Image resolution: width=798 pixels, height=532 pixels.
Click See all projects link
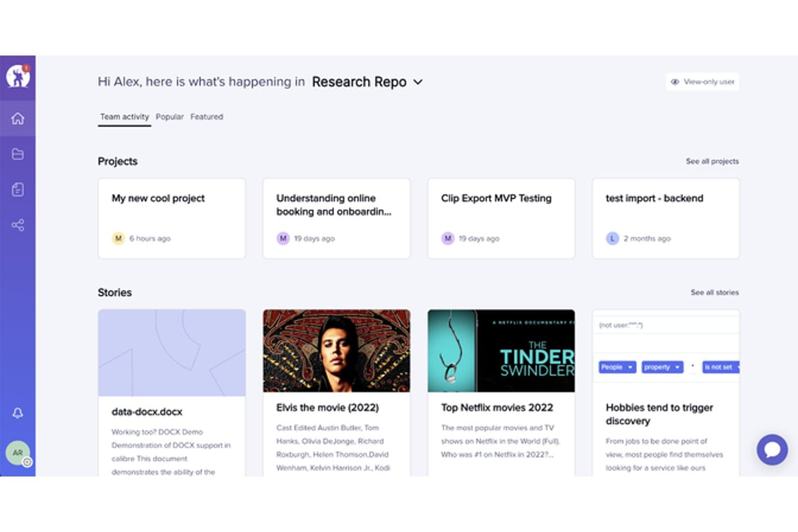coord(712,161)
